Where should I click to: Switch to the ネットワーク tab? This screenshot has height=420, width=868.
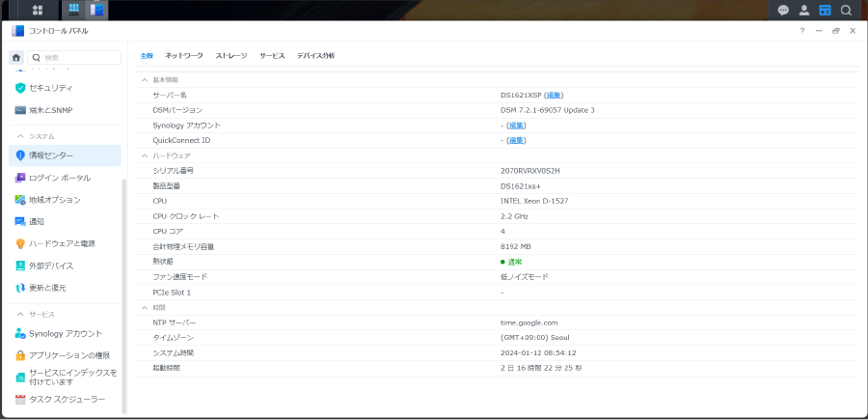[x=184, y=56]
